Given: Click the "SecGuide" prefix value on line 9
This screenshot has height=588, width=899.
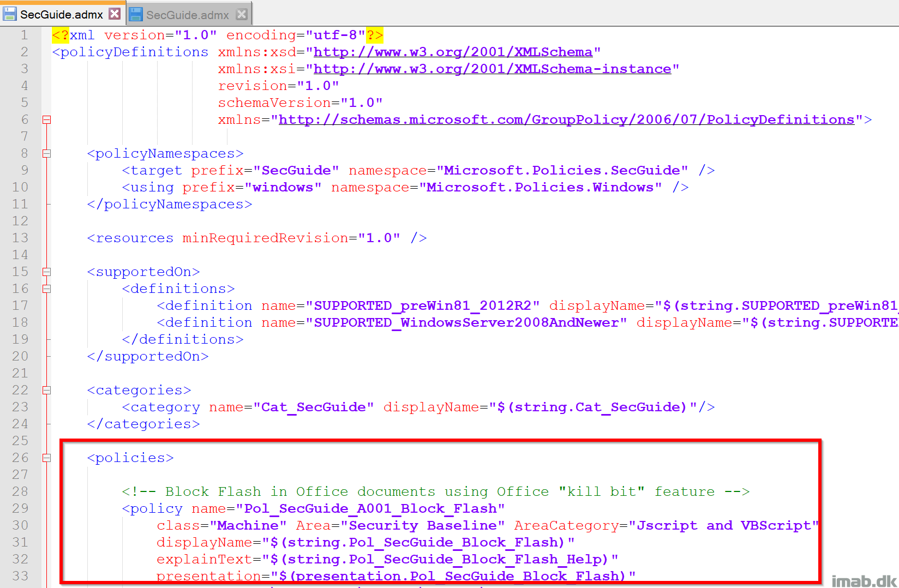Looking at the screenshot, I should [296, 170].
